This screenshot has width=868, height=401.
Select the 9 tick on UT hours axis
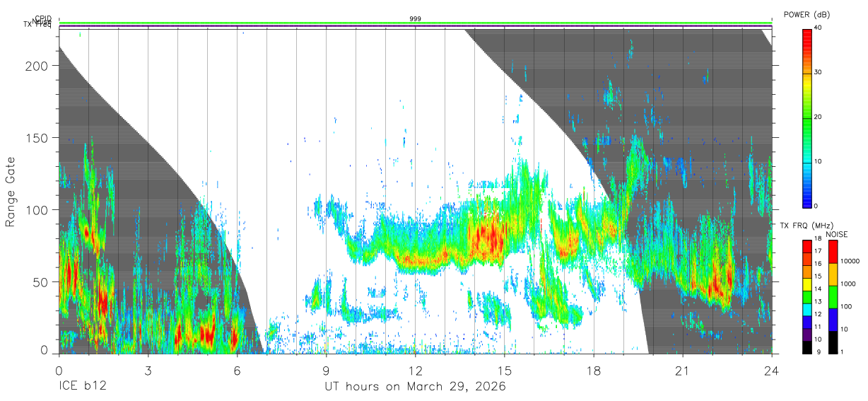pos(326,371)
